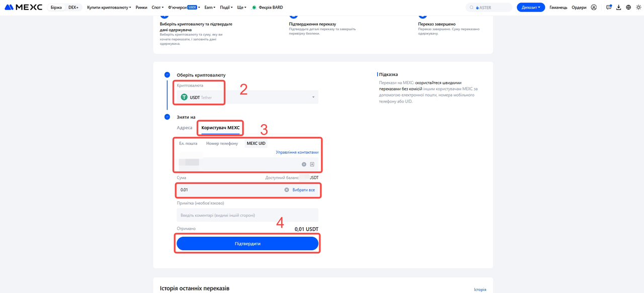Select the Ел. пошта recipient option
Screen dimensions: 644x293
pos(188,143)
